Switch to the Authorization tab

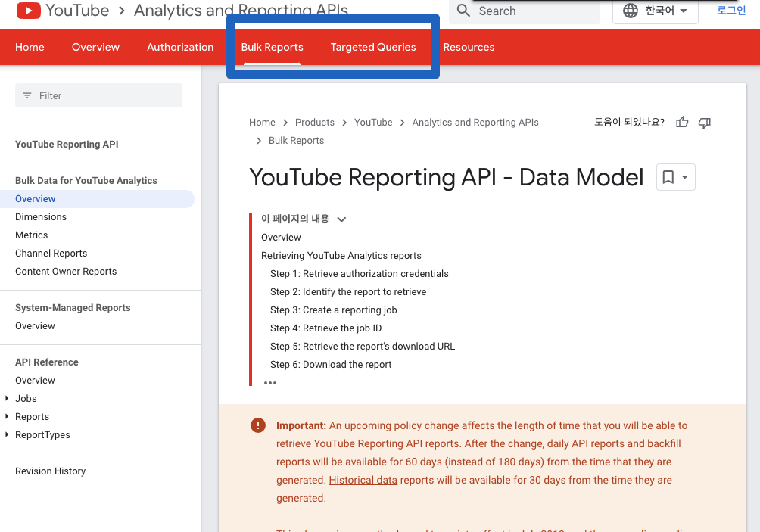180,47
